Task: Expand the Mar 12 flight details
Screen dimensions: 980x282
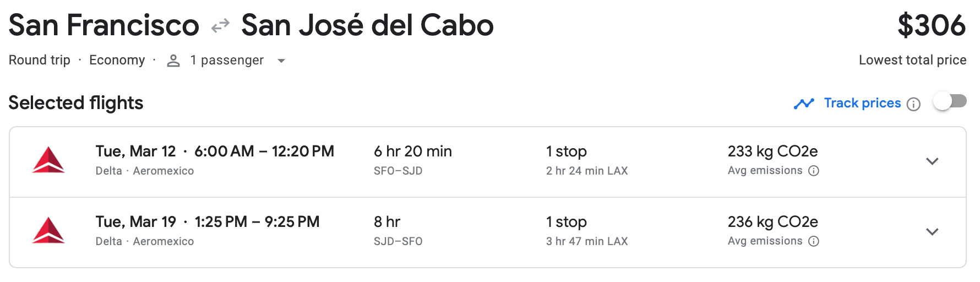Action: (x=932, y=161)
